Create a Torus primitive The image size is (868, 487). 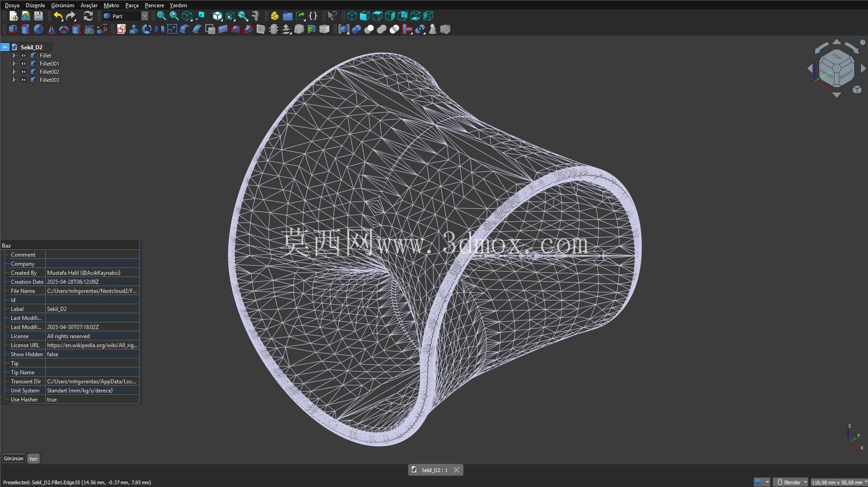[64, 29]
